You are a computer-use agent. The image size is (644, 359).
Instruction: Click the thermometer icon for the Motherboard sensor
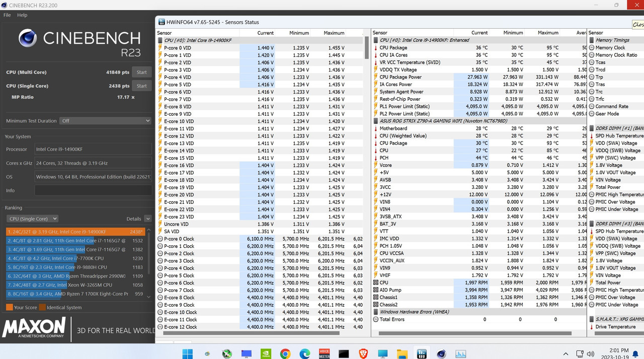tap(375, 128)
